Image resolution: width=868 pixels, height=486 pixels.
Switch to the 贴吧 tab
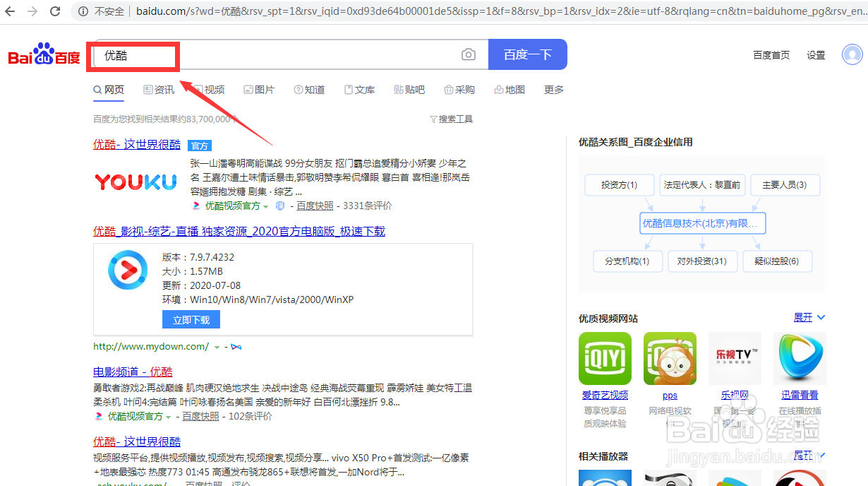(x=409, y=90)
